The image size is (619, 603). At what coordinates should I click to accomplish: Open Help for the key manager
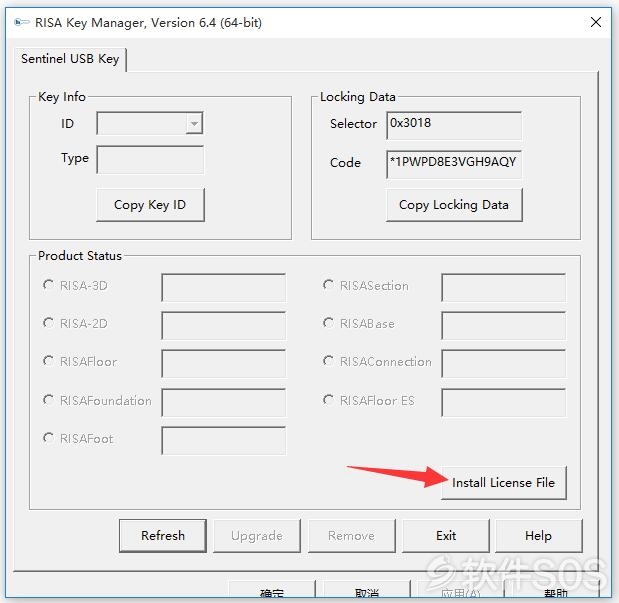[538, 535]
